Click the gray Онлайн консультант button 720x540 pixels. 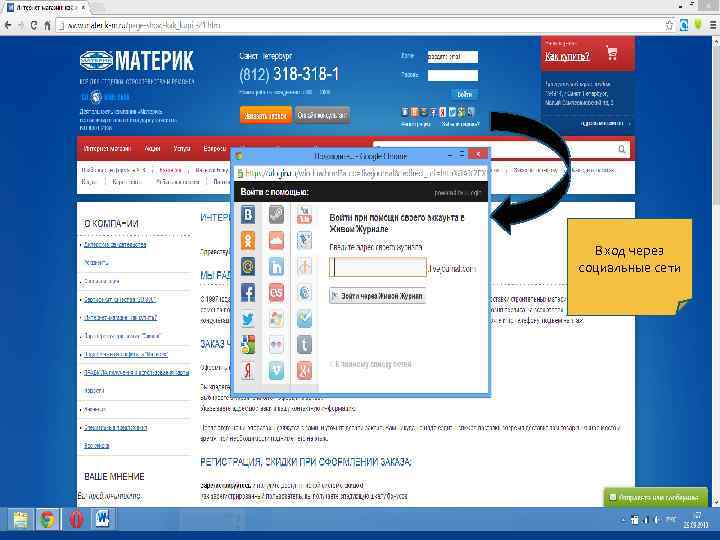click(322, 115)
